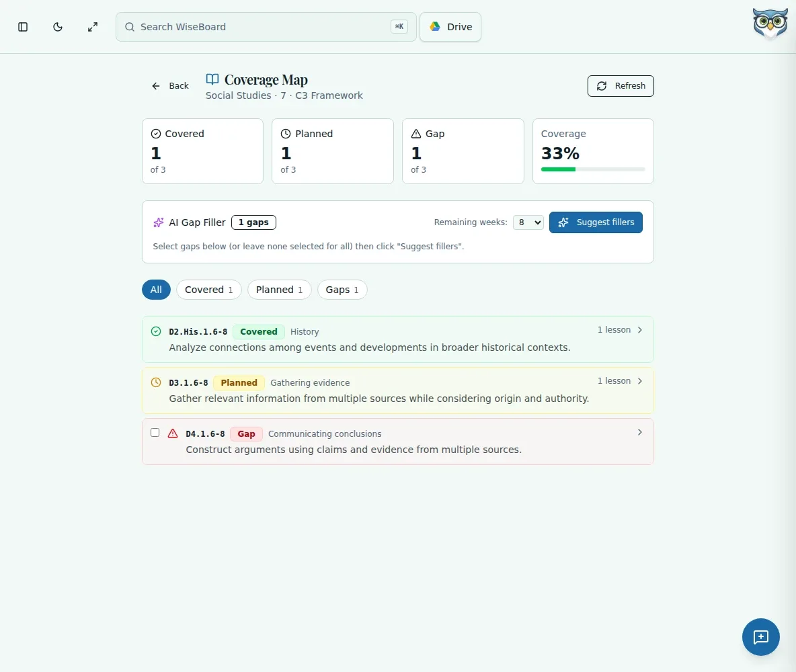Click the ⌘K shortcut badge
The width and height of the screenshot is (796, 672).
399,26
